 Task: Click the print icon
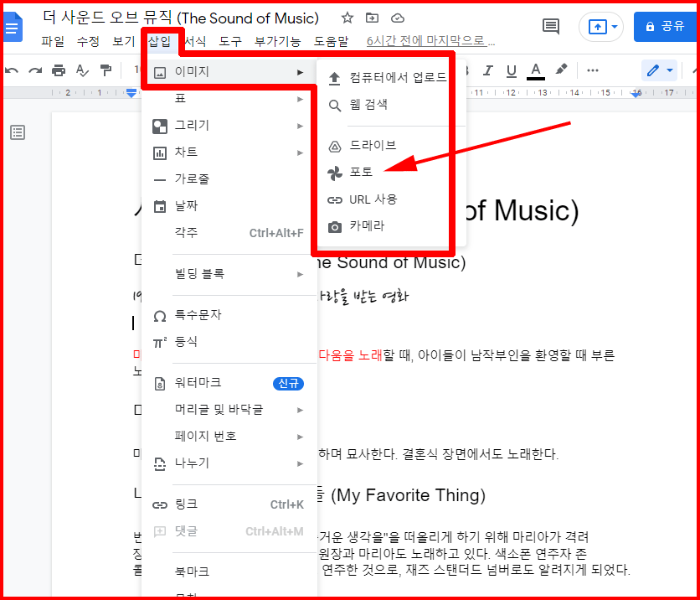coord(59,70)
